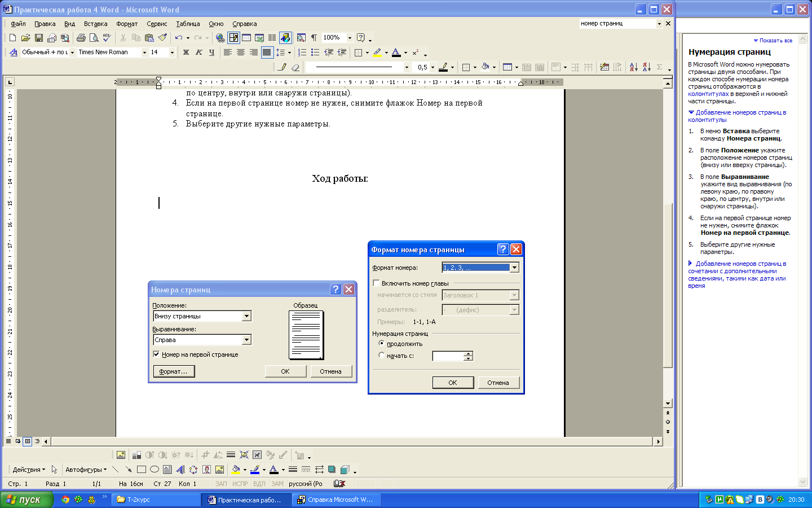
Task: Apply italic formatting (К)
Action: pyautogui.click(x=199, y=52)
